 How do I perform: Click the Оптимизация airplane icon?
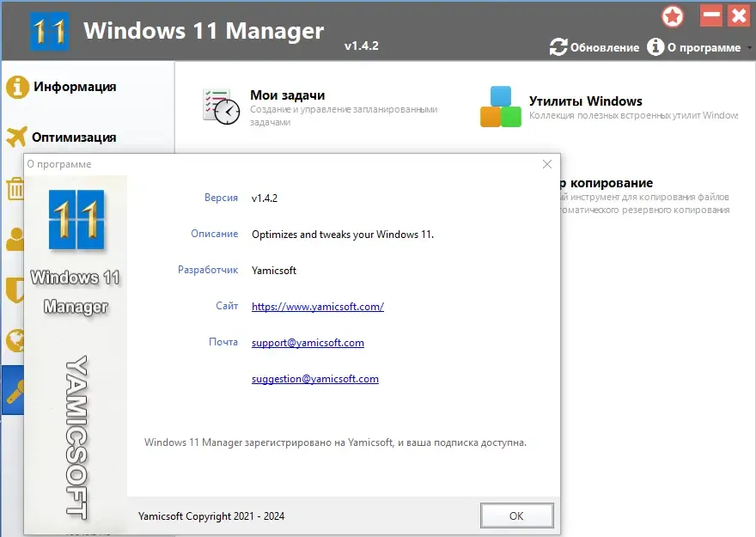click(x=17, y=137)
